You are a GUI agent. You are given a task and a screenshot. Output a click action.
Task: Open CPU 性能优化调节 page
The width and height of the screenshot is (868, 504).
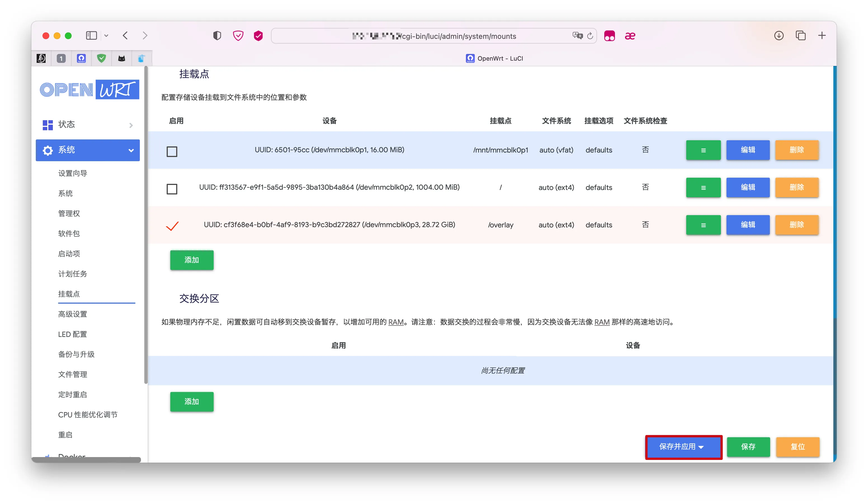(88, 415)
